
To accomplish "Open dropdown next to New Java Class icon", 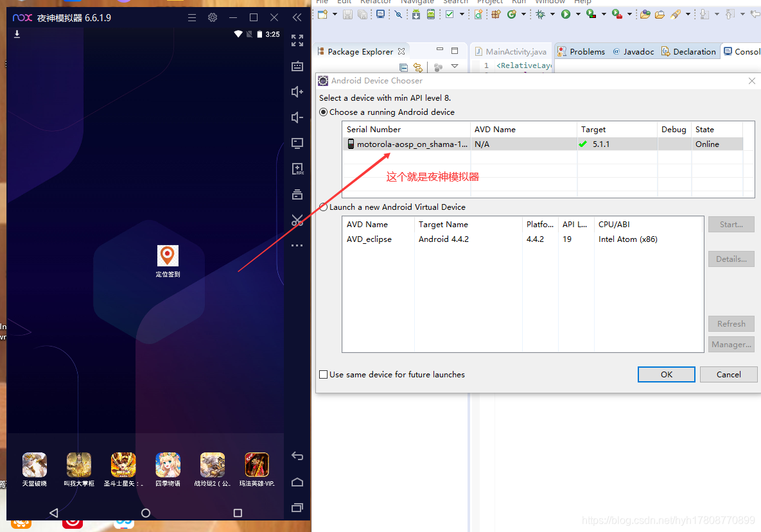I will point(523,14).
